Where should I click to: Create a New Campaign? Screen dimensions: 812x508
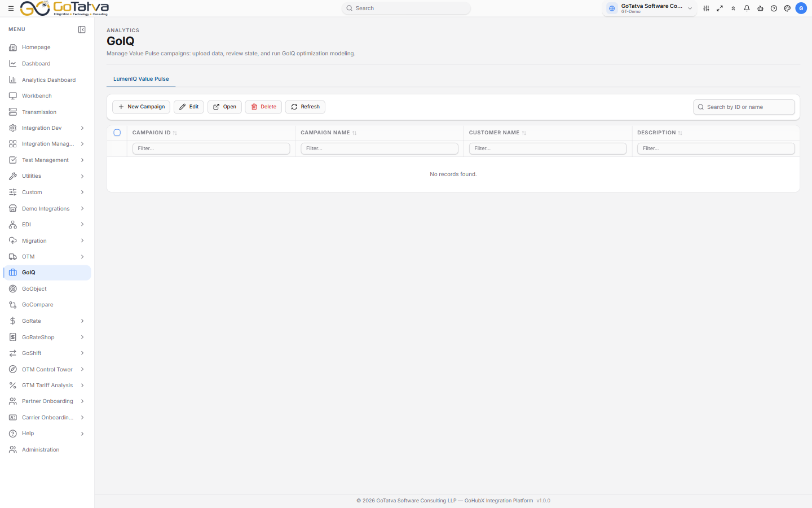(x=141, y=107)
